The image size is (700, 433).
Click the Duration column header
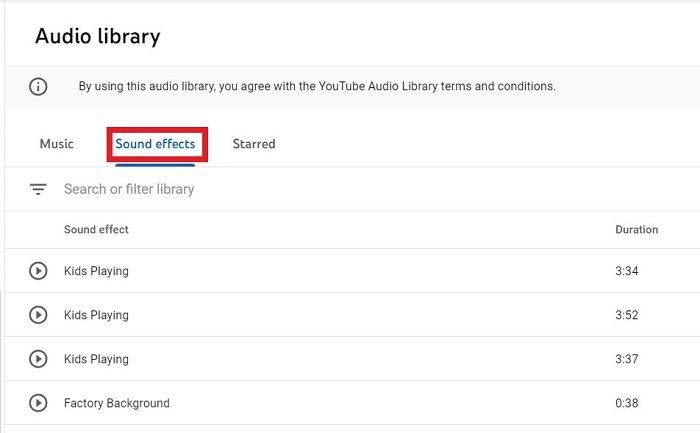(x=636, y=230)
